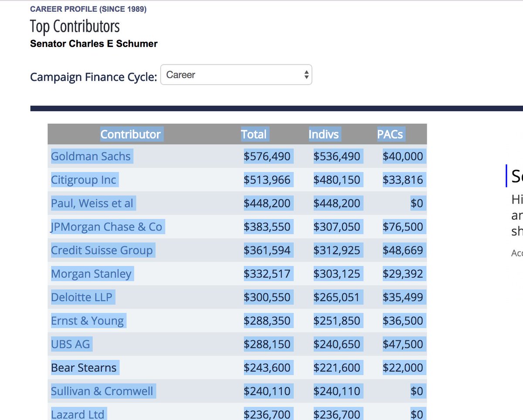Click the Contributor column header

[131, 134]
